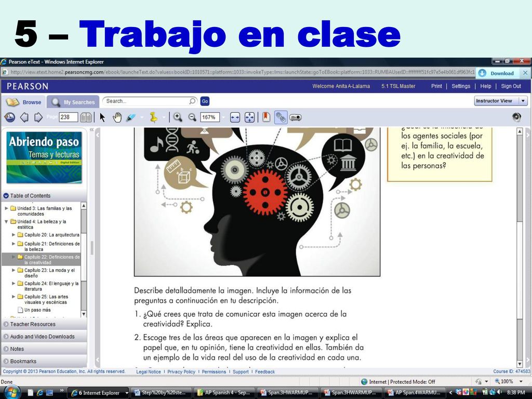Open Legal Notice link

(x=148, y=372)
